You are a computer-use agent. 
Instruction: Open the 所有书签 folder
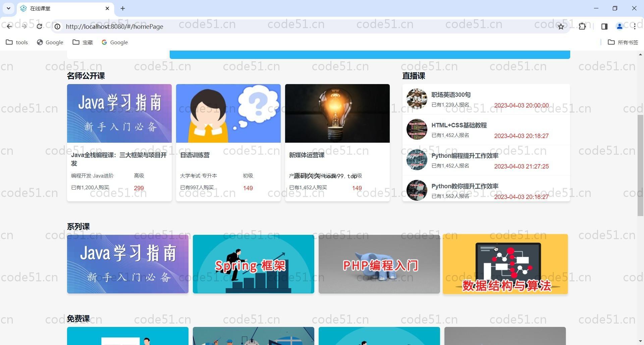[623, 42]
